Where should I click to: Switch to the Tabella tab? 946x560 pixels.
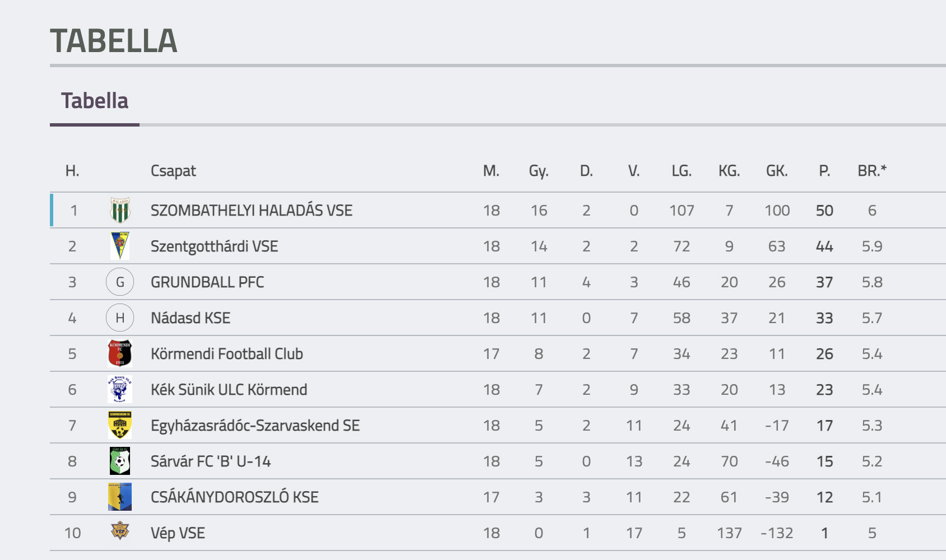(95, 101)
